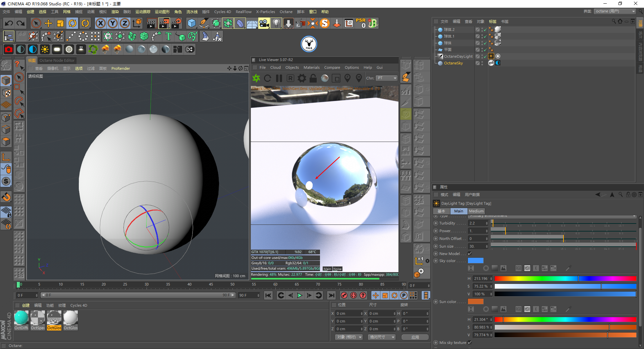The height and width of the screenshot is (349, 644).
Task: Open the 界面 octane layout dropdown
Action: (615, 11)
